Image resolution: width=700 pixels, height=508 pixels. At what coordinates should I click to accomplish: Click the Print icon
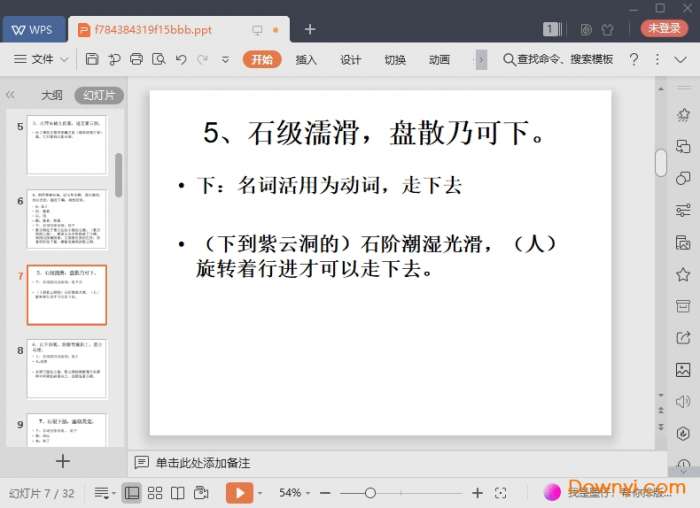(x=137, y=59)
